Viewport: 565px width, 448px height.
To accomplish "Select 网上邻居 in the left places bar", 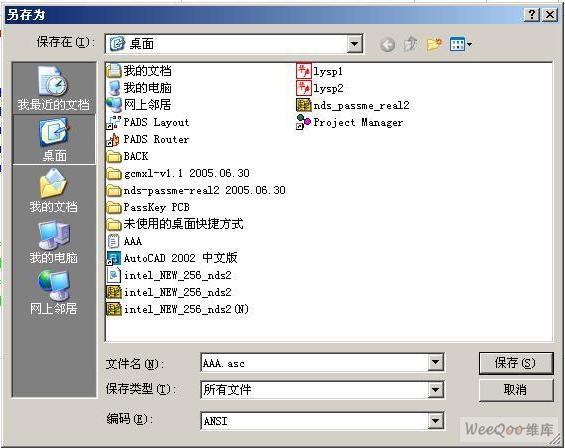I will [54, 293].
